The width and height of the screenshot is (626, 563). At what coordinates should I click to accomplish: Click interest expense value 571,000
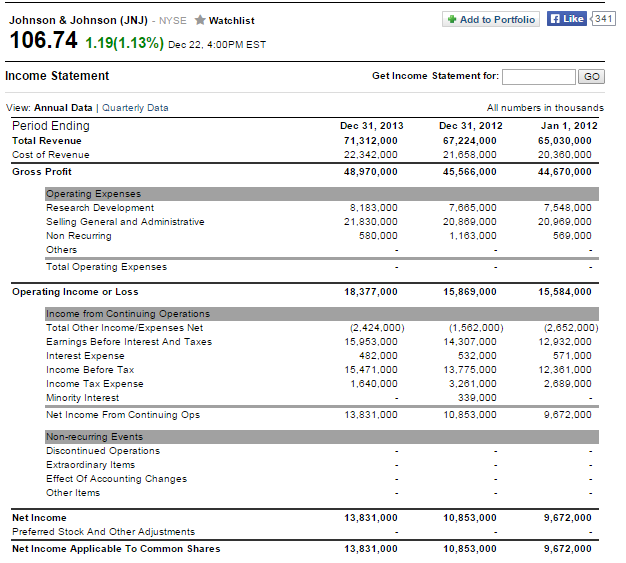click(572, 356)
